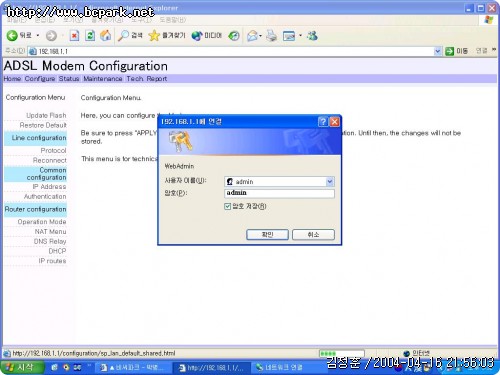
Task: Open the Status tab
Action: coord(69,79)
